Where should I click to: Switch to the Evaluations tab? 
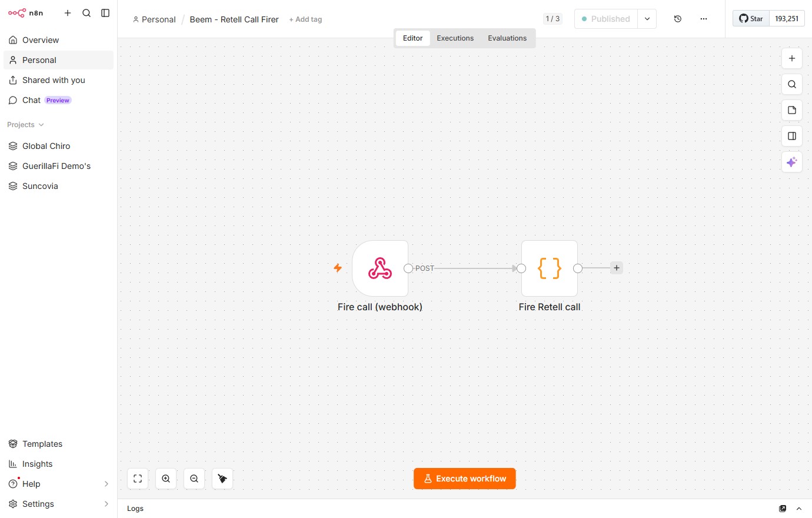(507, 38)
